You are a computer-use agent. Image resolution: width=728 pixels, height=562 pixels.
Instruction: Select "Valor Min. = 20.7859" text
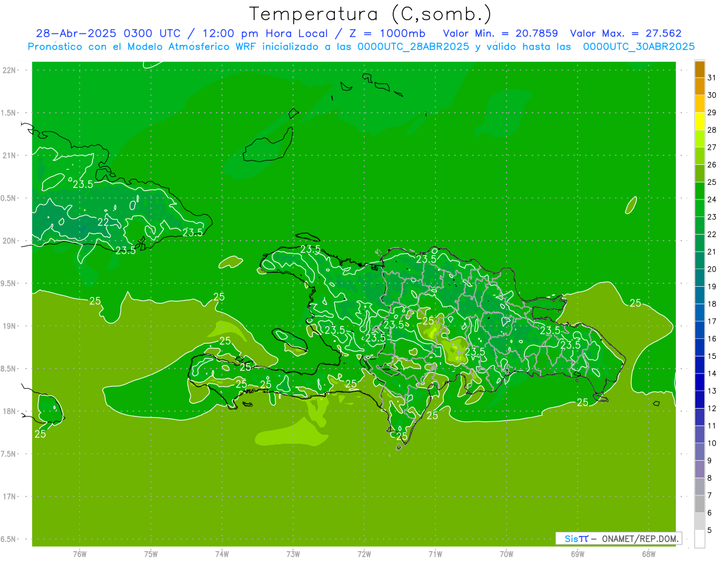point(500,34)
